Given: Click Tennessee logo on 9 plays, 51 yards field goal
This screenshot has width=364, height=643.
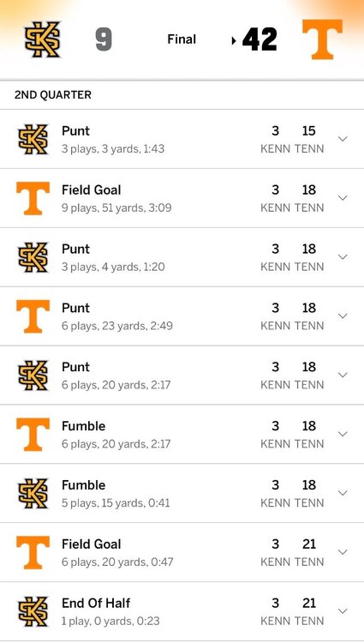Looking at the screenshot, I should 33,199.
